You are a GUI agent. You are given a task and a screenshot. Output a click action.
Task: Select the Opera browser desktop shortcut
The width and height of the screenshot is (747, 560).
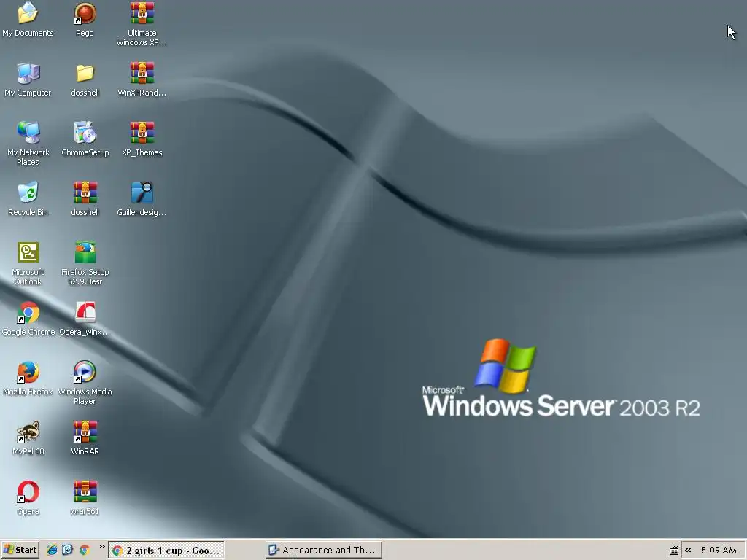pos(28,492)
